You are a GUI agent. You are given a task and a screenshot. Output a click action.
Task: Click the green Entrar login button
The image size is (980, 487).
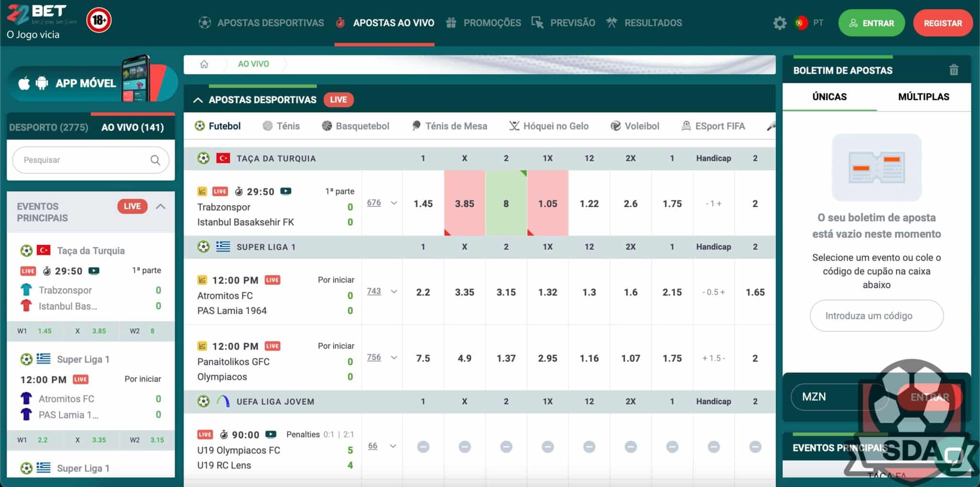[x=871, y=23]
